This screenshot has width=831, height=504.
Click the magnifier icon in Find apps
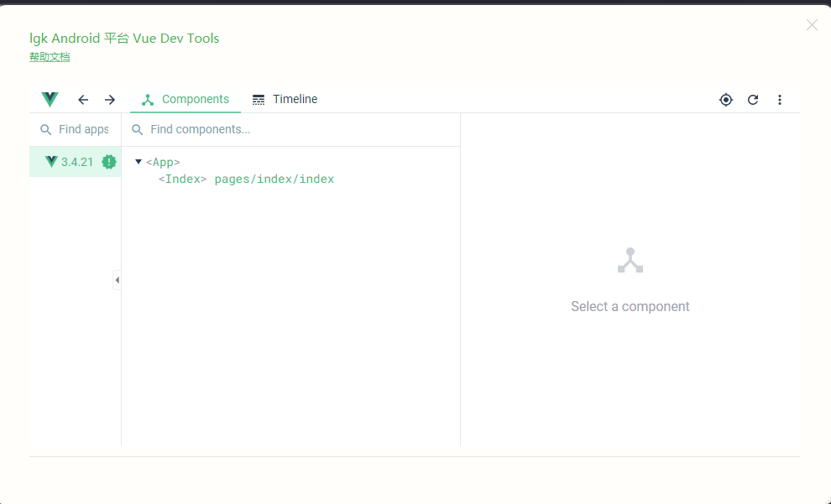46,130
